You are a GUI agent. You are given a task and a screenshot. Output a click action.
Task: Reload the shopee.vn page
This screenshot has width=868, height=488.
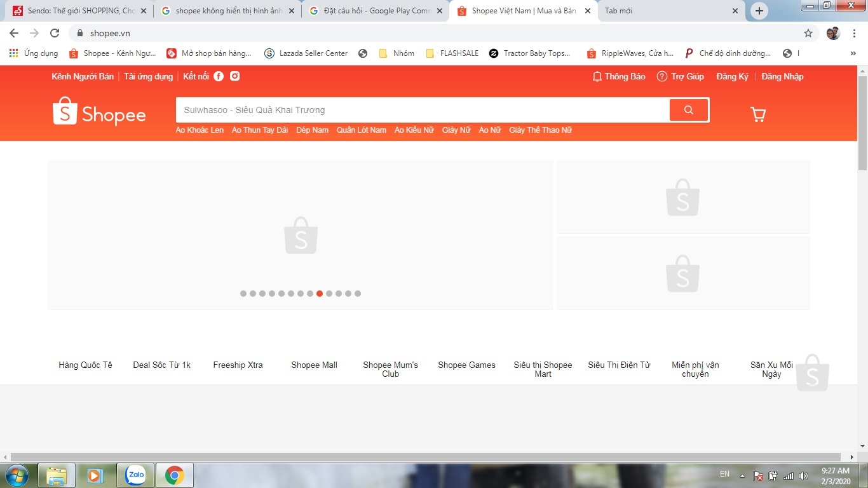tap(55, 33)
